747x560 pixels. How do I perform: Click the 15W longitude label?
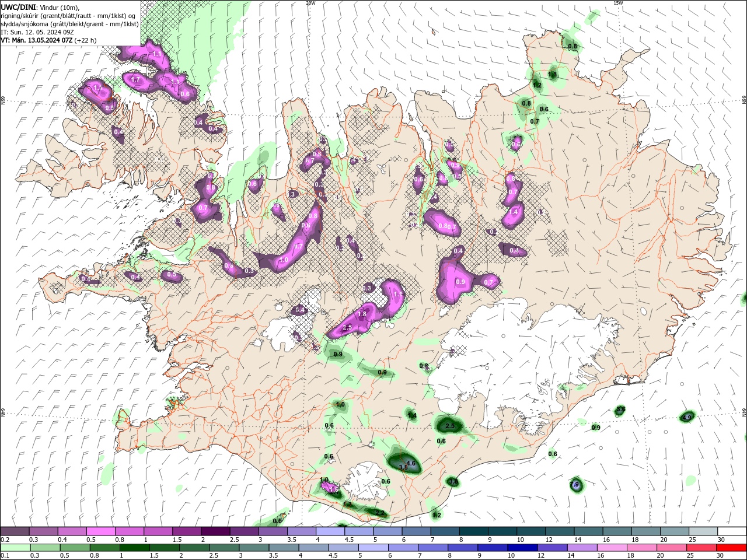click(618, 3)
